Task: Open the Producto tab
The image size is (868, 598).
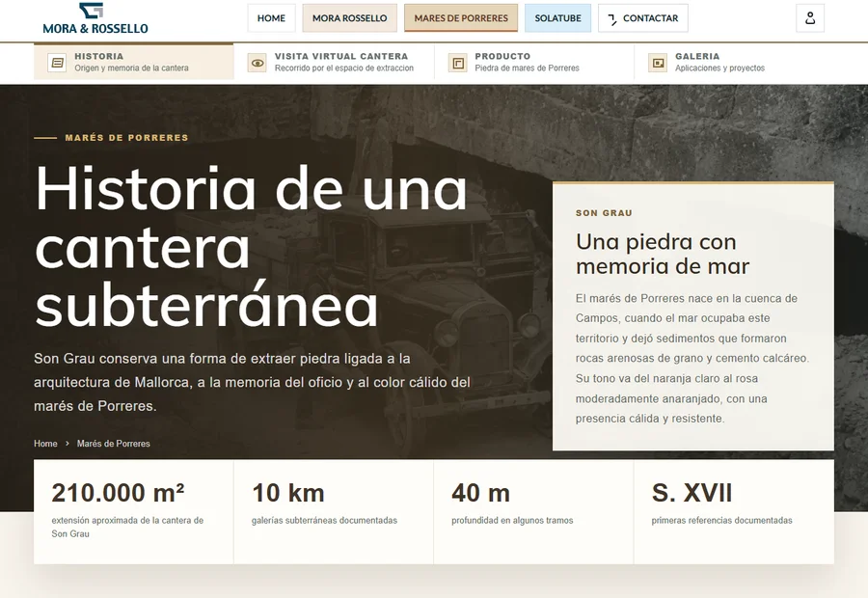Action: click(534, 62)
